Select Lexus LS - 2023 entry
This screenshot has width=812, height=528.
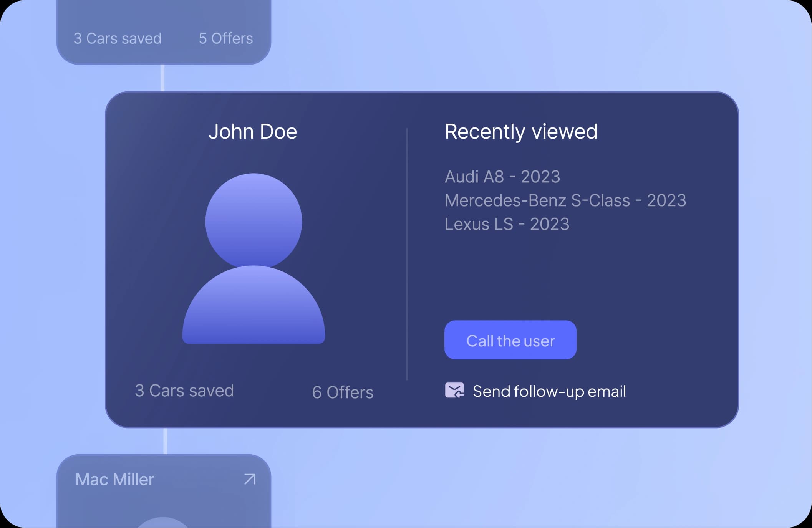tap(507, 224)
